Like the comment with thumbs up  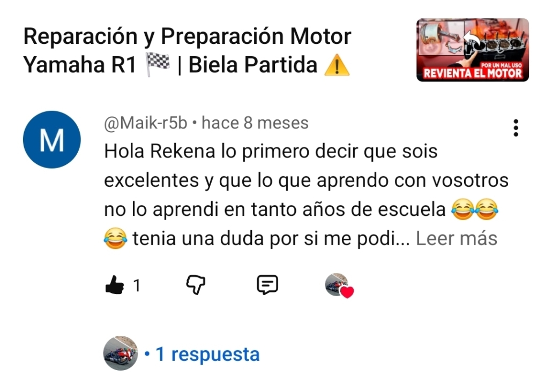coord(115,285)
